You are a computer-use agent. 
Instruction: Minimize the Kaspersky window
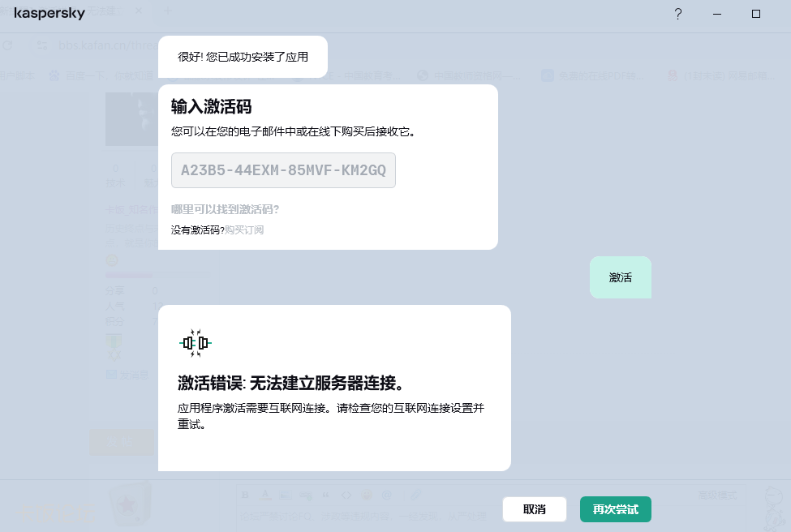[x=717, y=14]
